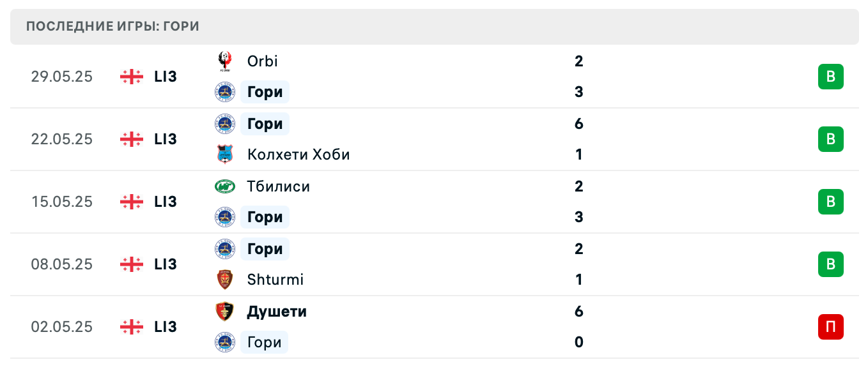Open the Orbi team link
The width and height of the screenshot is (868, 369).
(x=262, y=61)
